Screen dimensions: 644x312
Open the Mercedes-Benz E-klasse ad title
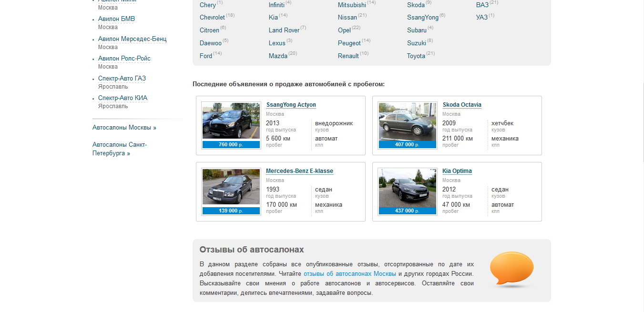pyautogui.click(x=299, y=171)
